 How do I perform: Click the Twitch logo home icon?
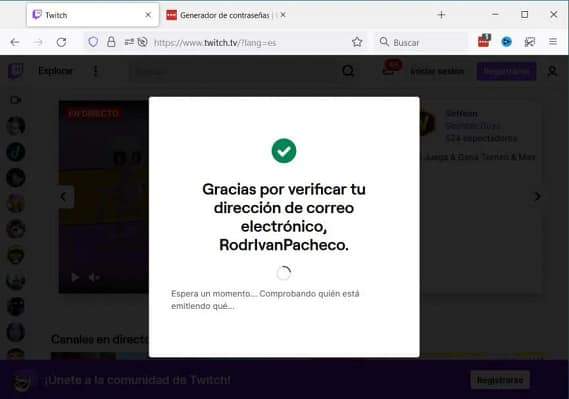tap(16, 71)
